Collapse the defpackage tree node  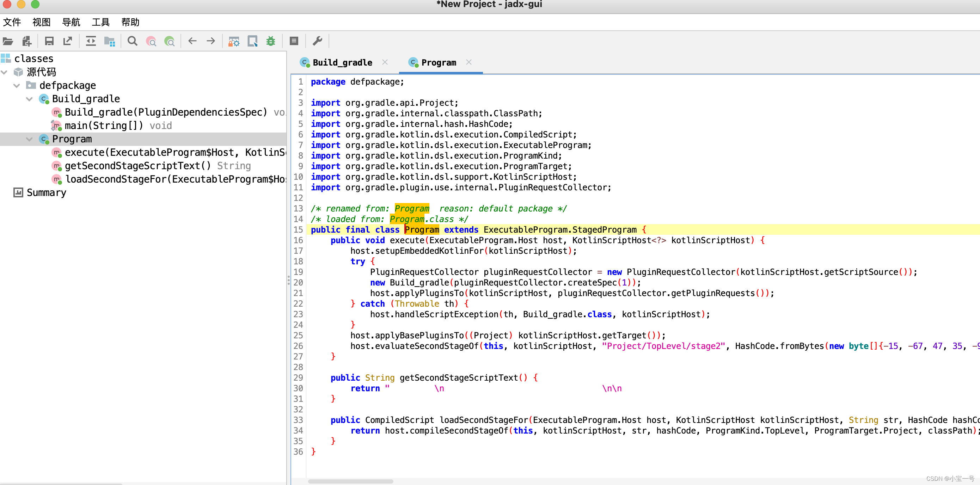point(17,86)
